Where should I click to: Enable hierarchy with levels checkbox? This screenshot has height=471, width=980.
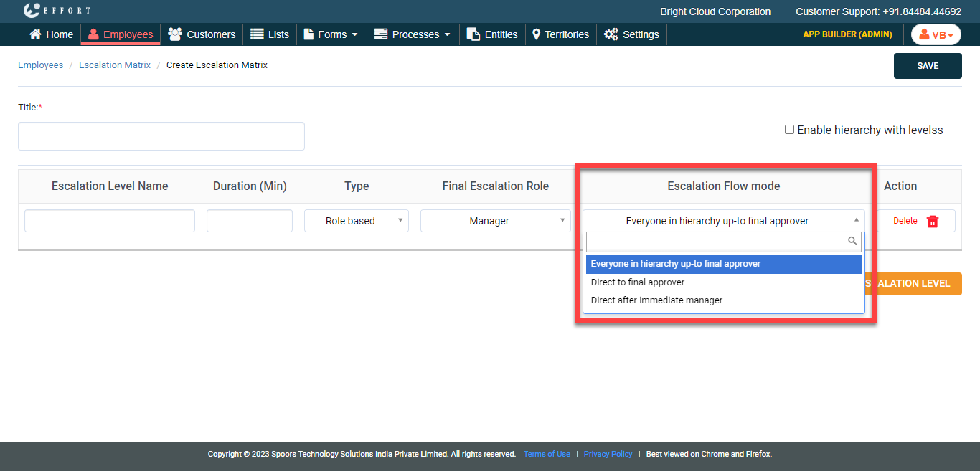point(789,130)
